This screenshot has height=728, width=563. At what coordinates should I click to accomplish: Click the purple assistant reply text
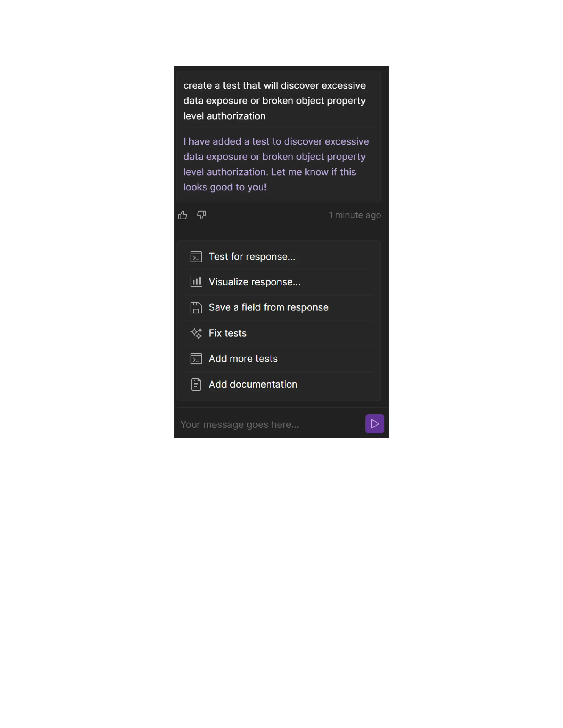pyautogui.click(x=276, y=164)
